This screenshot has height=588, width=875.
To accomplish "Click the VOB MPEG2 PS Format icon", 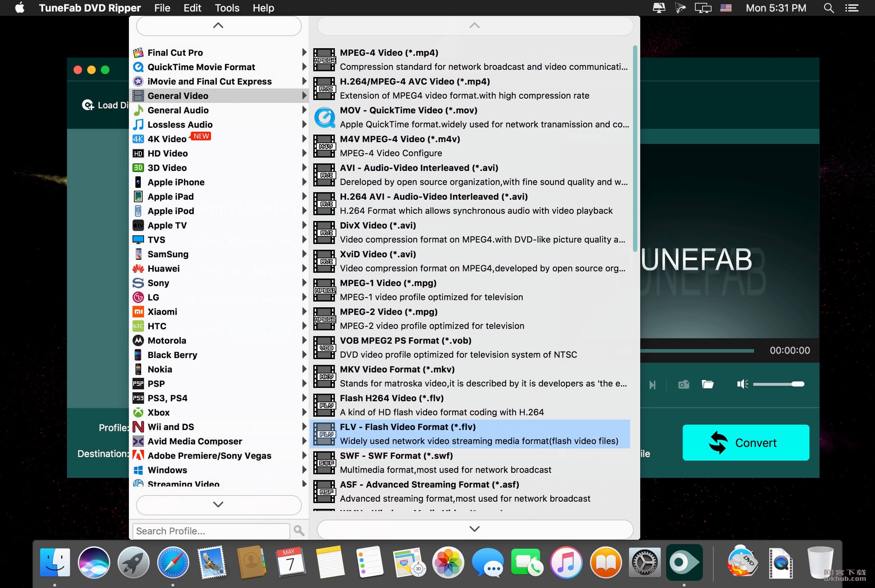I will 324,348.
